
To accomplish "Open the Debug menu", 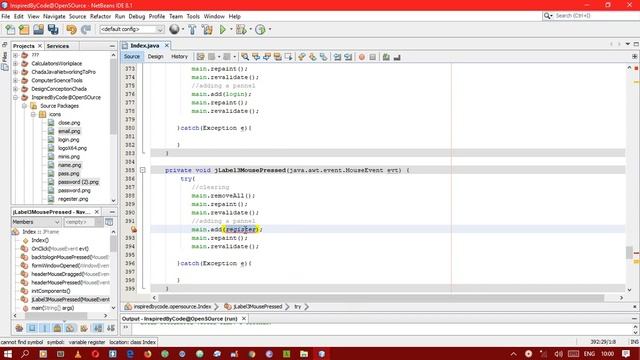I will (137, 16).
